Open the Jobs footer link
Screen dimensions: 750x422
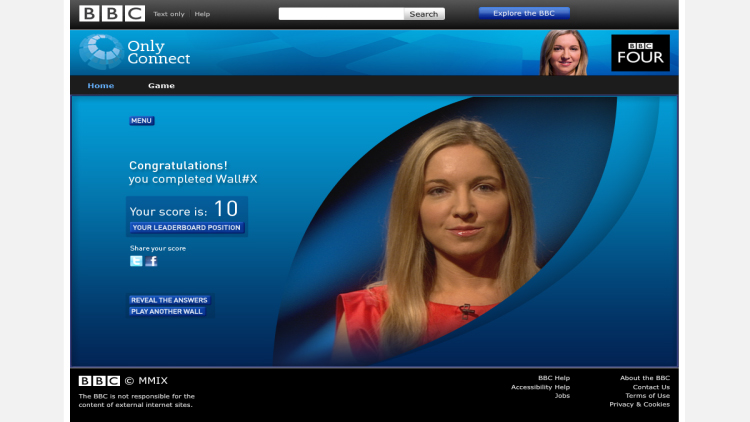click(562, 396)
